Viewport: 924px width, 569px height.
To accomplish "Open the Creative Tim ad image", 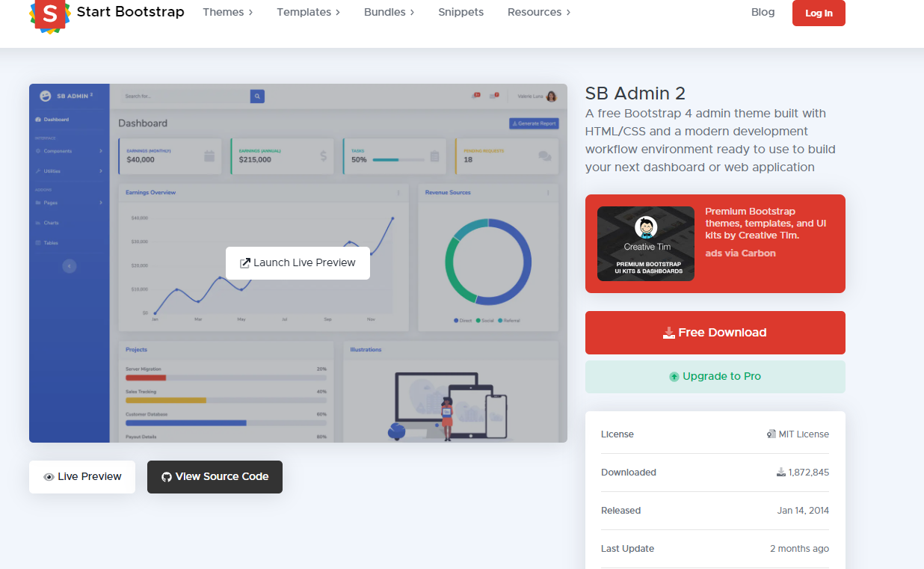I will 646,244.
